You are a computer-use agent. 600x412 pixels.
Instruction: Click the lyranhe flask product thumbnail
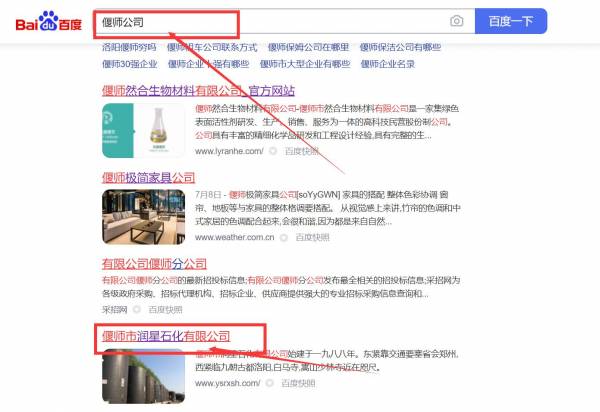143,131
